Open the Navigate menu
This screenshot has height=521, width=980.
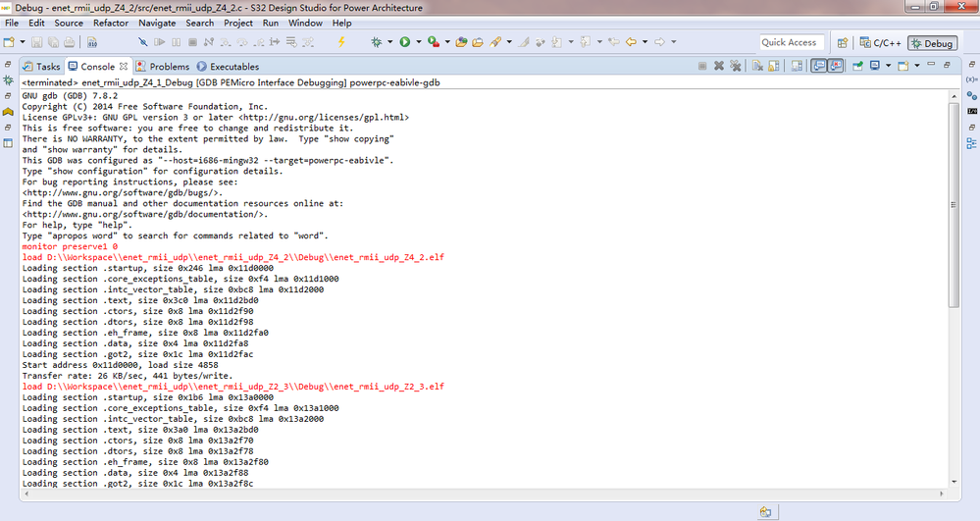[157, 23]
